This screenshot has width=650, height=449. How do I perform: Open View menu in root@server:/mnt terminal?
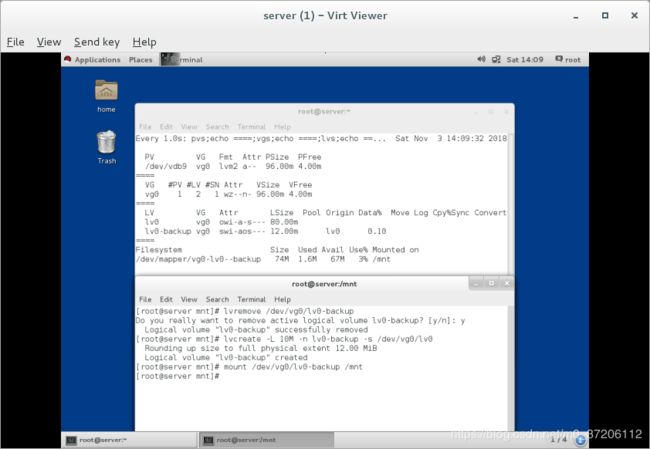[x=189, y=299]
